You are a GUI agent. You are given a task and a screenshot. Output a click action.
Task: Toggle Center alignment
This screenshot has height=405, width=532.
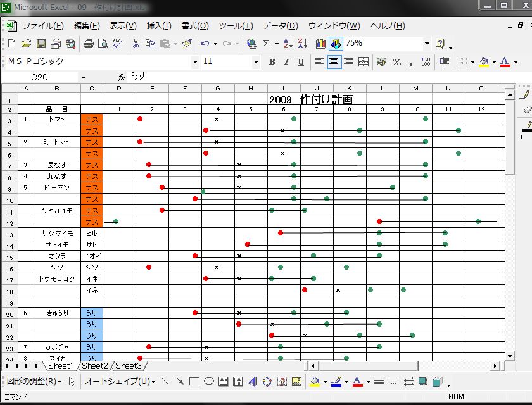click(334, 61)
